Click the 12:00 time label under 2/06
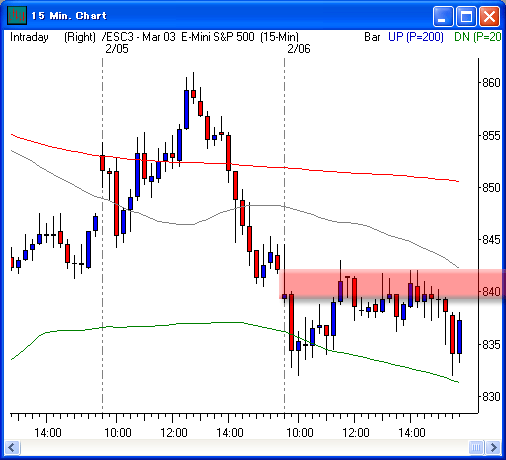This screenshot has width=506, height=460. [x=356, y=433]
